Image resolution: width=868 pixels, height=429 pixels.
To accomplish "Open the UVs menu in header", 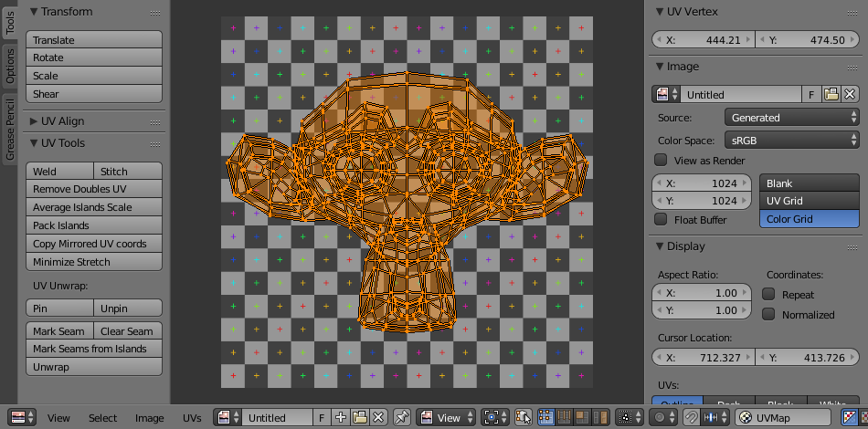I will [x=192, y=417].
